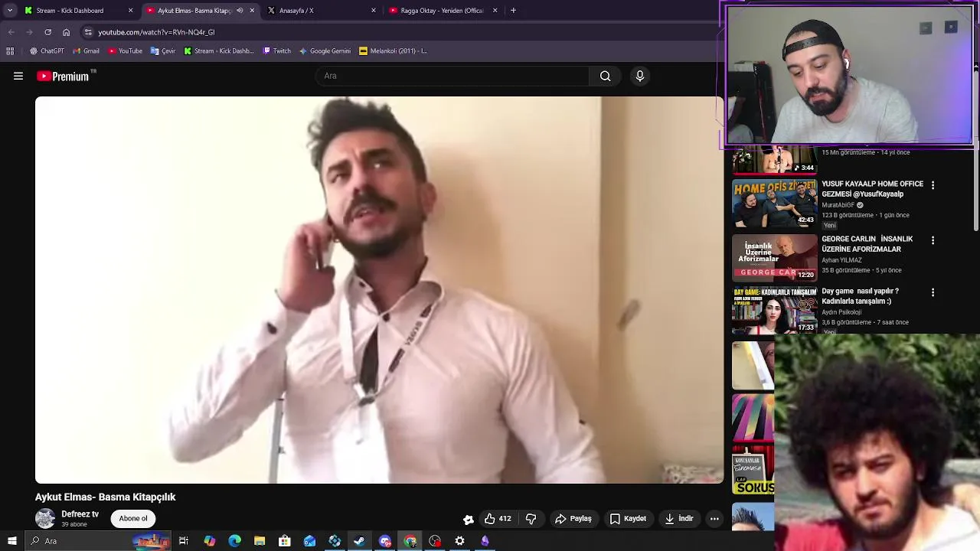The image size is (980, 551).
Task: Open options for Day game video
Action: 933,292
